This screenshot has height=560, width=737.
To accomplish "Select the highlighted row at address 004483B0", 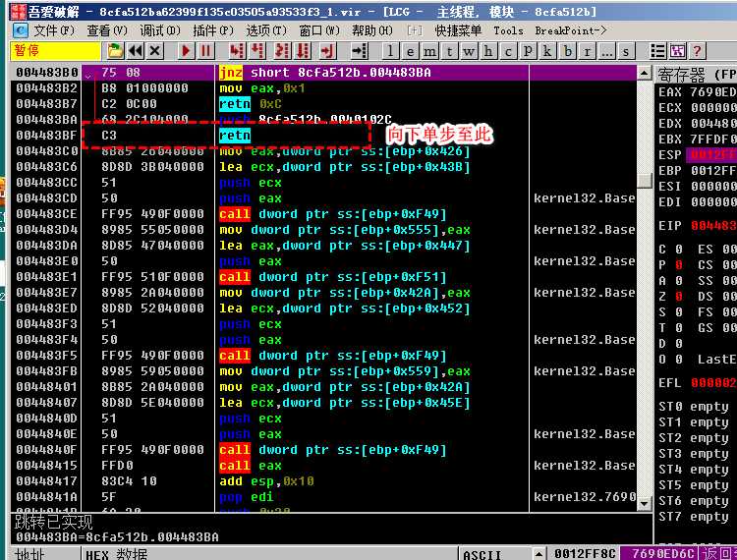I will 324,73.
